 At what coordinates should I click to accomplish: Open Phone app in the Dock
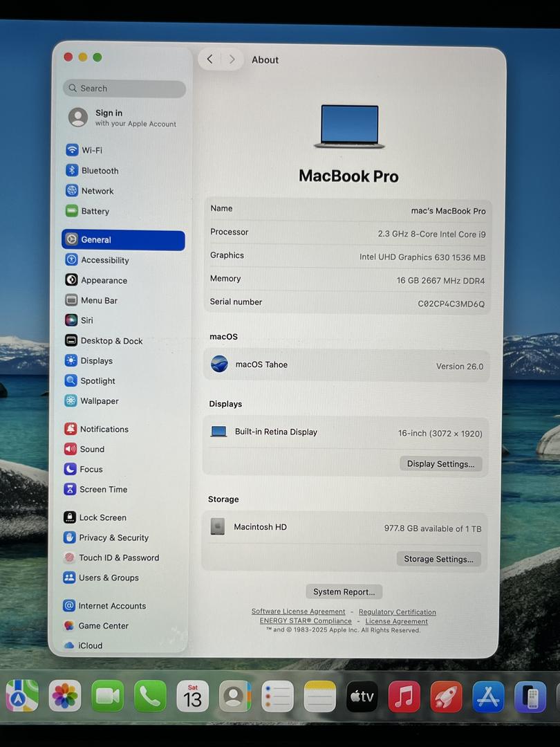[x=150, y=696]
